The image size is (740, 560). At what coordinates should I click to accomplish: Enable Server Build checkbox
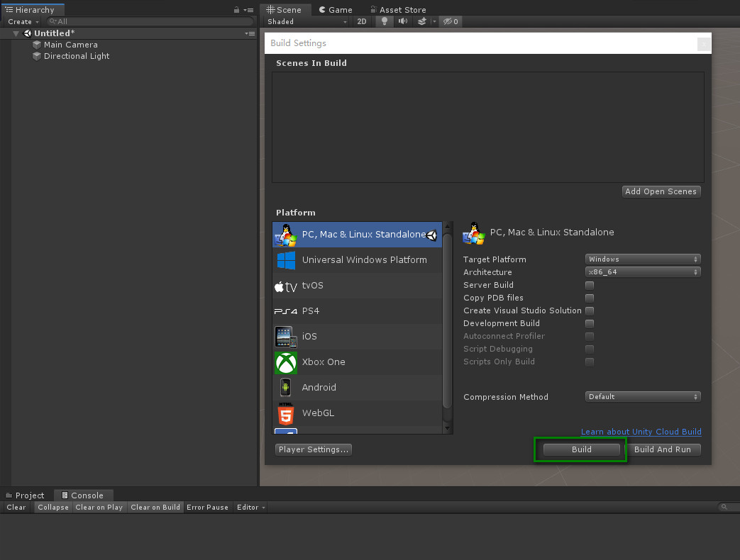[590, 285]
